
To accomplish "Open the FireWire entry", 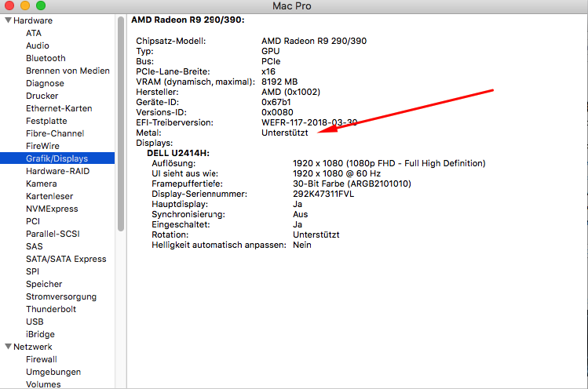I will [42, 146].
